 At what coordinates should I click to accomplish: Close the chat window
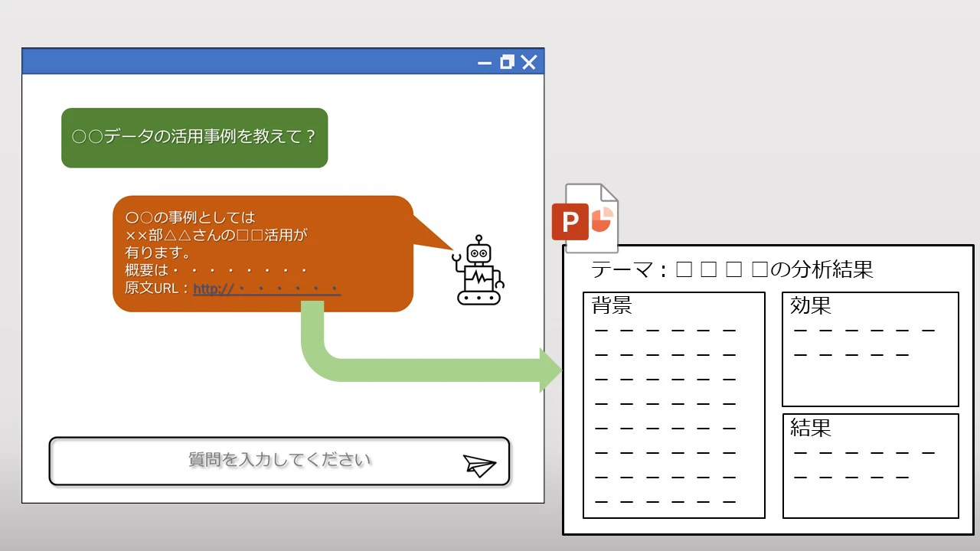529,62
